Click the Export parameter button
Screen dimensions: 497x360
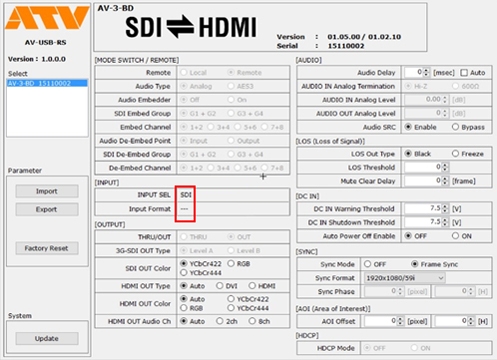(x=47, y=210)
